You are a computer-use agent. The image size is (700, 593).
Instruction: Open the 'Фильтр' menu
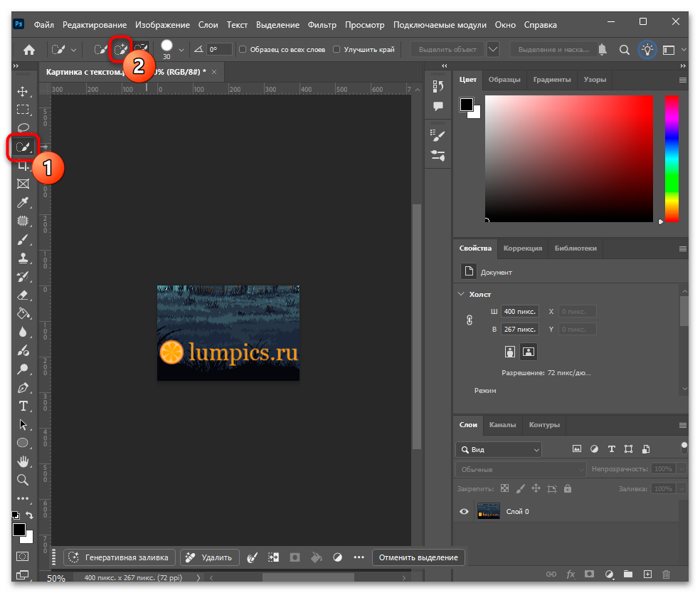click(x=322, y=25)
